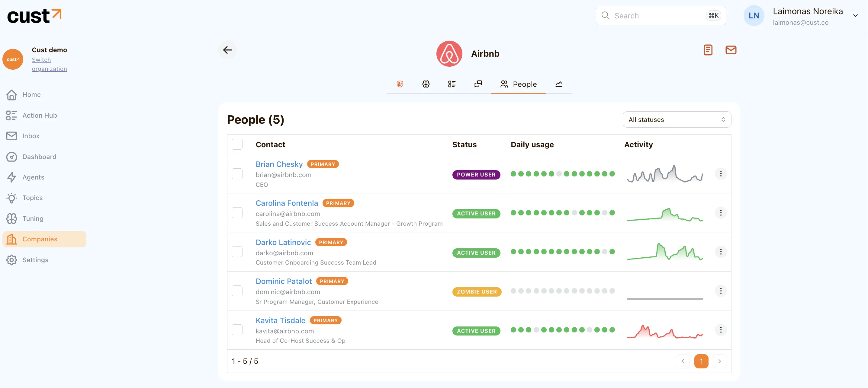Click the LN user avatar
Viewport: 868px width, 388px height.
(x=754, y=15)
